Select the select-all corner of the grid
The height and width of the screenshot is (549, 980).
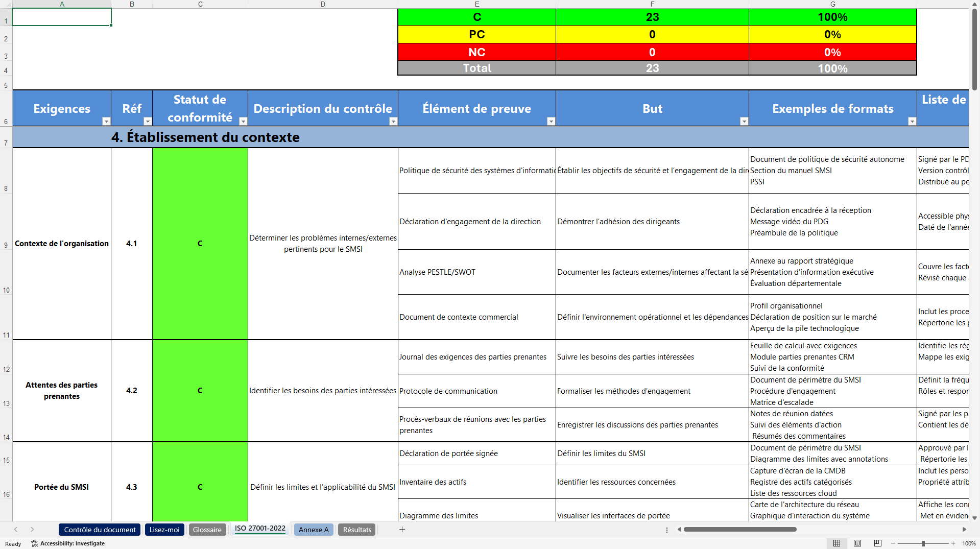tap(6, 4)
